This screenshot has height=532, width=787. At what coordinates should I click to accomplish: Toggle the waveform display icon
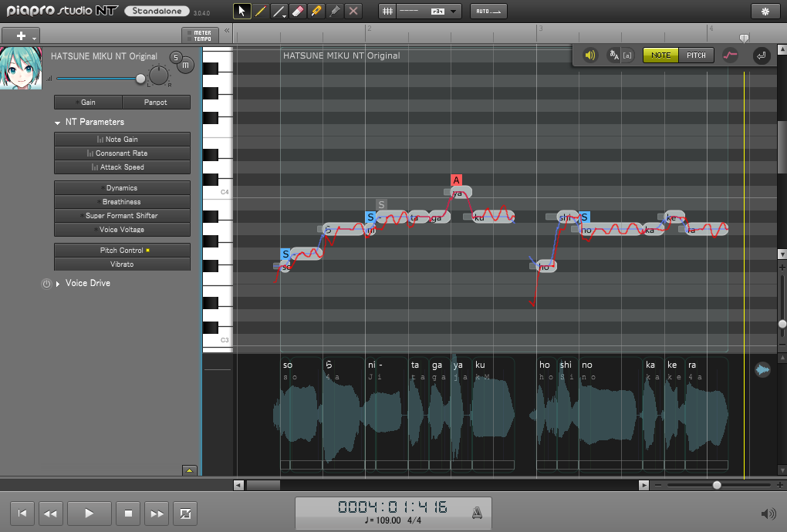[762, 370]
